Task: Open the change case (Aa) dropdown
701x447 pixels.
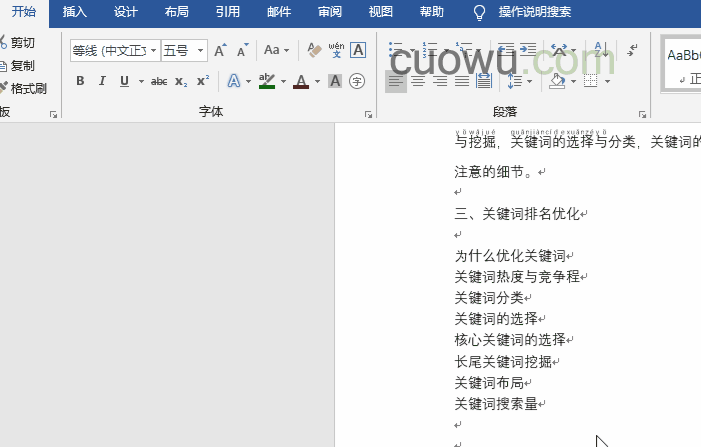Action: [x=276, y=50]
